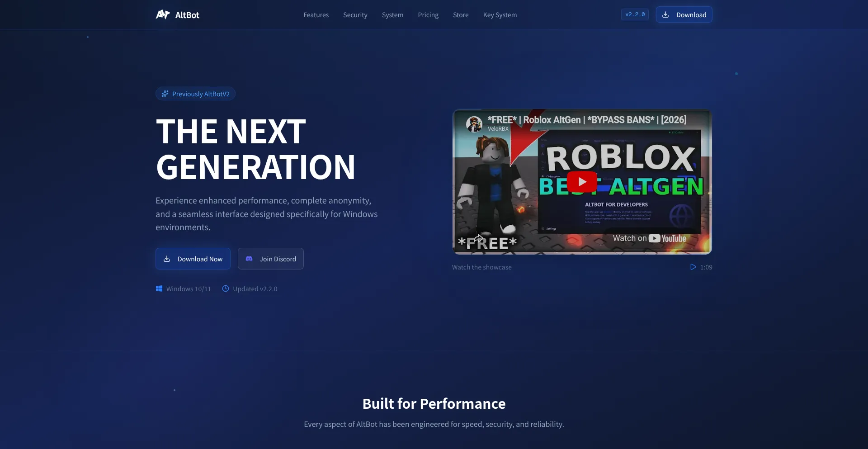Play the YouTube showcase video
This screenshot has height=449, width=868.
[582, 182]
